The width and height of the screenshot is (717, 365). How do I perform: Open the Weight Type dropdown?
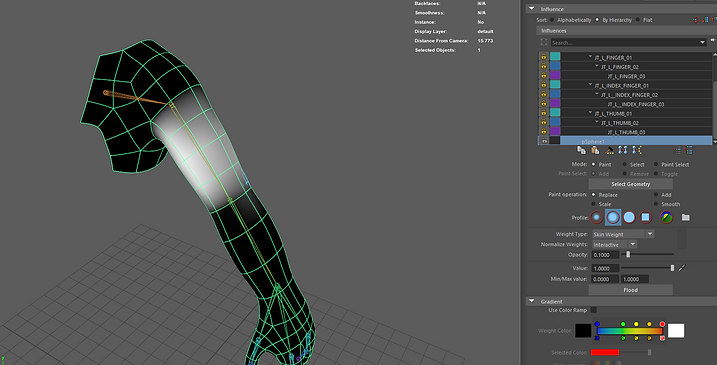650,234
